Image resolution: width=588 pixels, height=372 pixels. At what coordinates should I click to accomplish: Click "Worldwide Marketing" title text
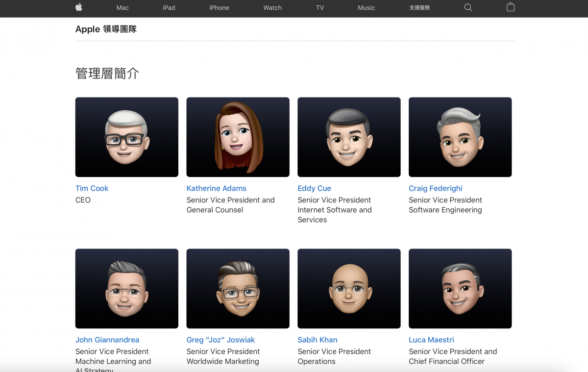pyautogui.click(x=222, y=361)
